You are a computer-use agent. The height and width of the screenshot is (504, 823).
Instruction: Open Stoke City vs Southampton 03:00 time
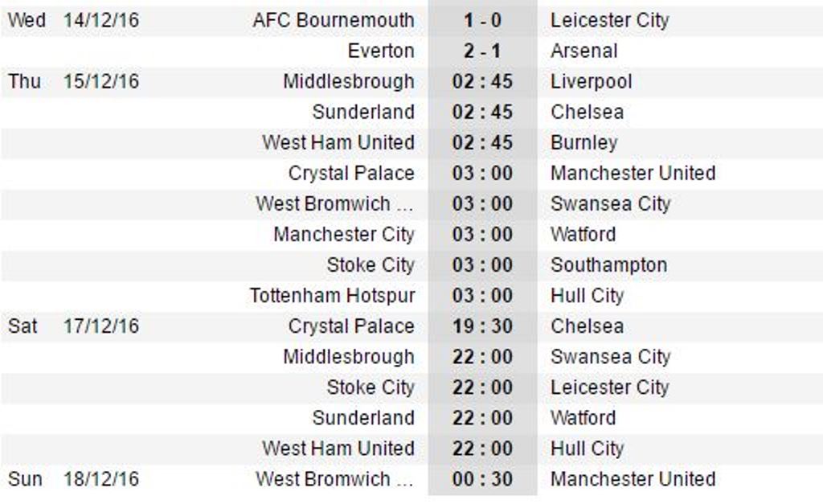482,265
